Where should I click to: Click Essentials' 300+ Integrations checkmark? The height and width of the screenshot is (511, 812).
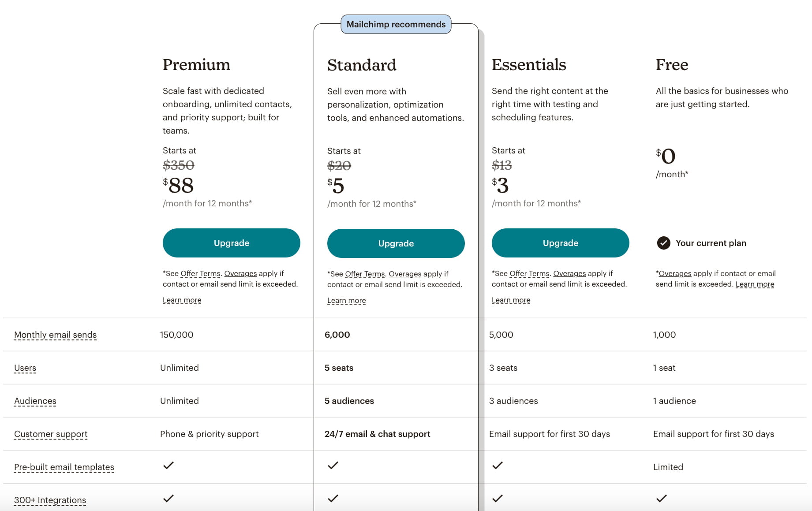pyautogui.click(x=498, y=499)
